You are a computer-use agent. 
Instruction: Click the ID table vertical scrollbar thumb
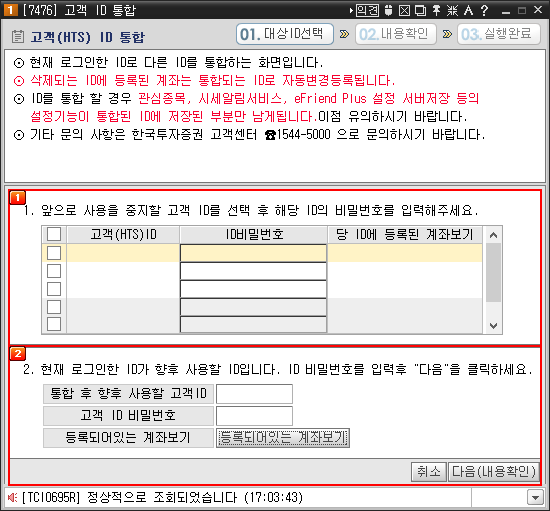point(494,273)
